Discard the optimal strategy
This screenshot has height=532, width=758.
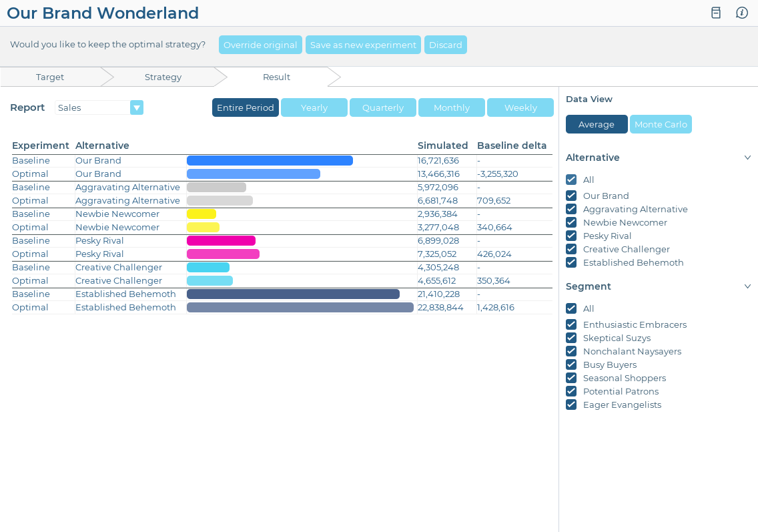[x=445, y=45]
